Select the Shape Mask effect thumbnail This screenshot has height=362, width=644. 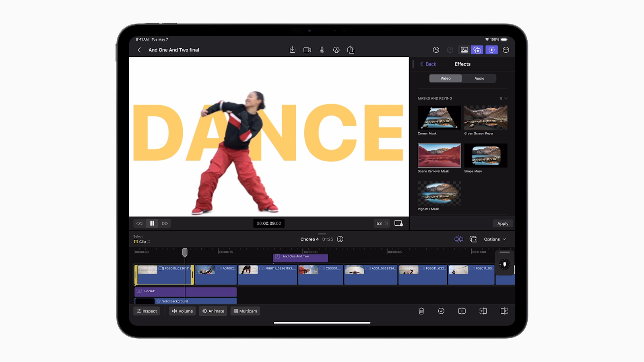pos(486,155)
